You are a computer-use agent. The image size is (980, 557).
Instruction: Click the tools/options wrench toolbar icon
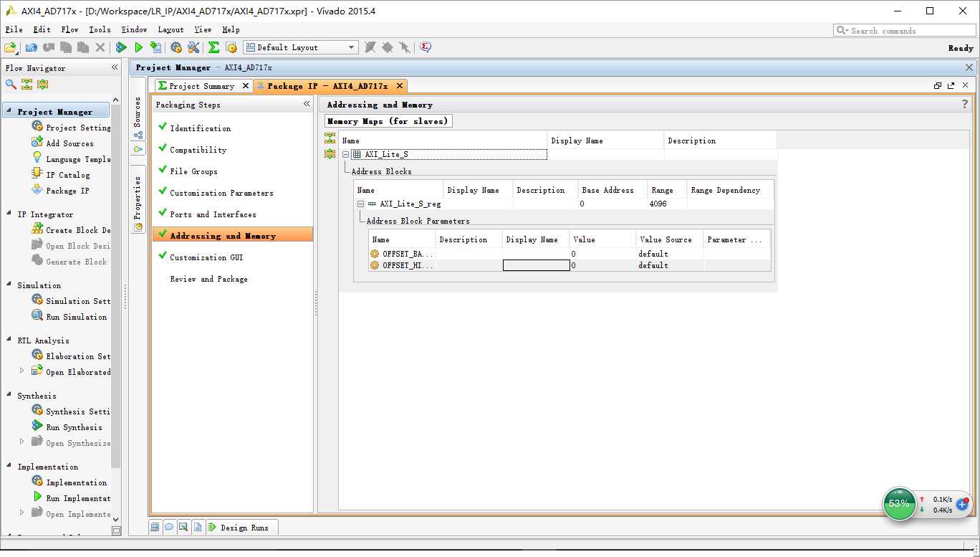tap(193, 47)
